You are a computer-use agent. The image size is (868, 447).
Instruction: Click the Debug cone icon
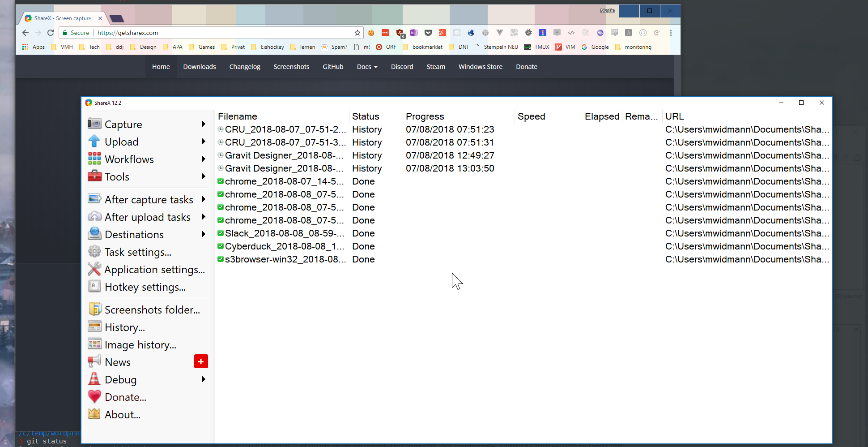[94, 379]
